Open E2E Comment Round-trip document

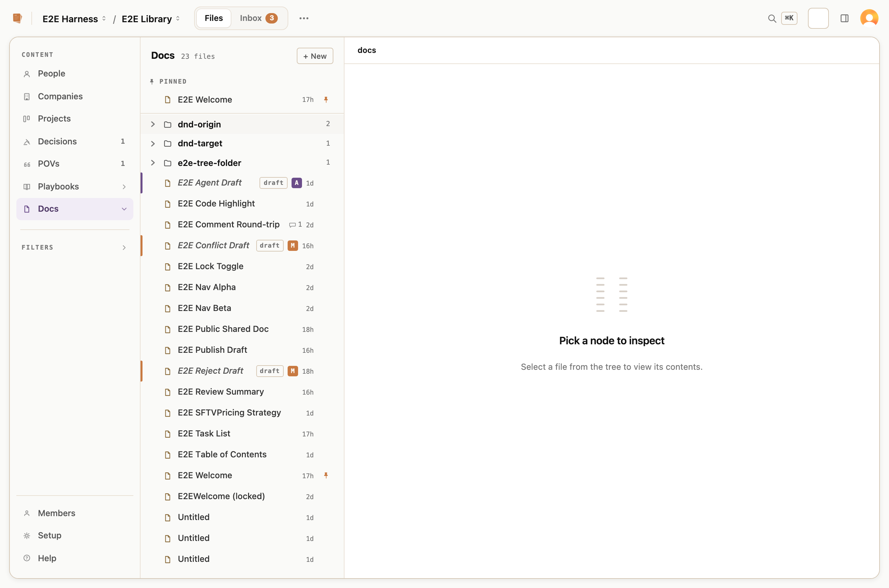(242, 225)
